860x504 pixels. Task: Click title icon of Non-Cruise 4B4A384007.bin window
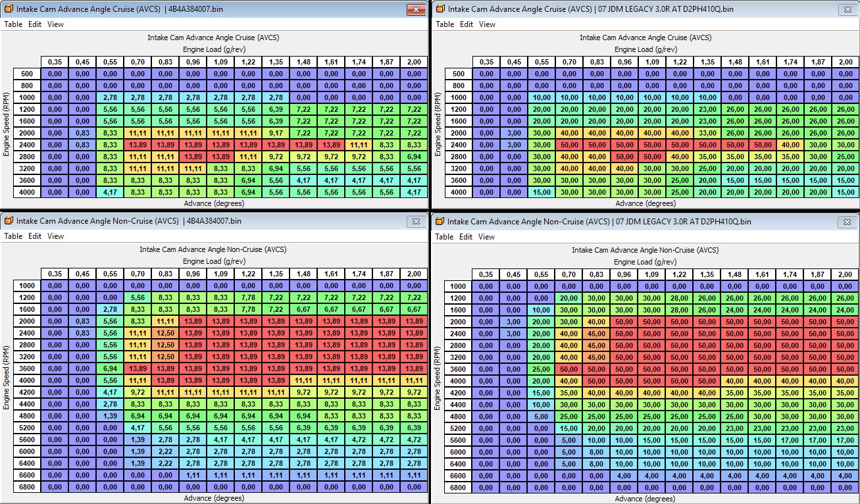pyautogui.click(x=8, y=221)
